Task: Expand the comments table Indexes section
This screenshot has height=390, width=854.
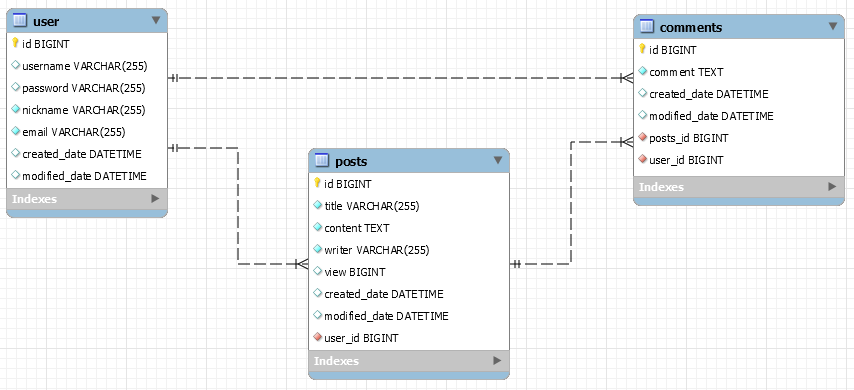Action: click(x=832, y=186)
